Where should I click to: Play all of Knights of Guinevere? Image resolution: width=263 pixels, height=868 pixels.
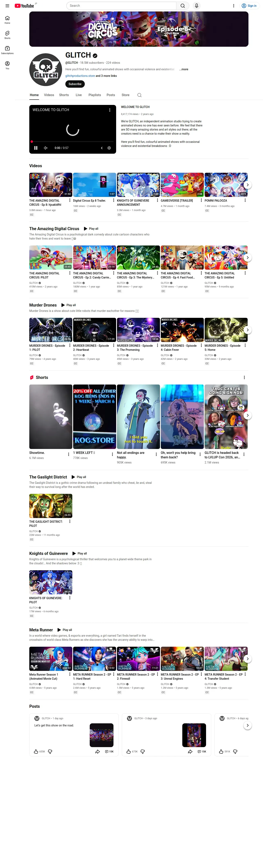(x=80, y=554)
